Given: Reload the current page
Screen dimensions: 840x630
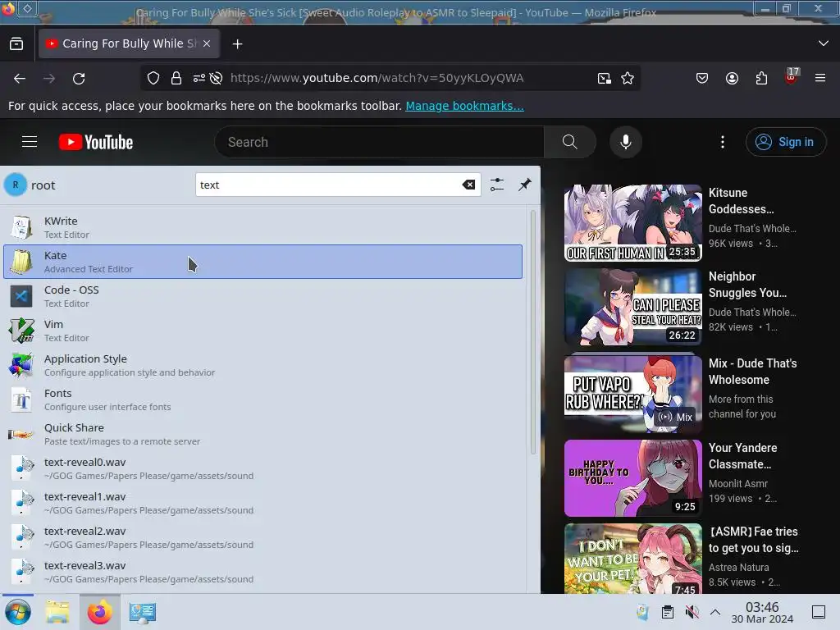Looking at the screenshot, I should [79, 79].
